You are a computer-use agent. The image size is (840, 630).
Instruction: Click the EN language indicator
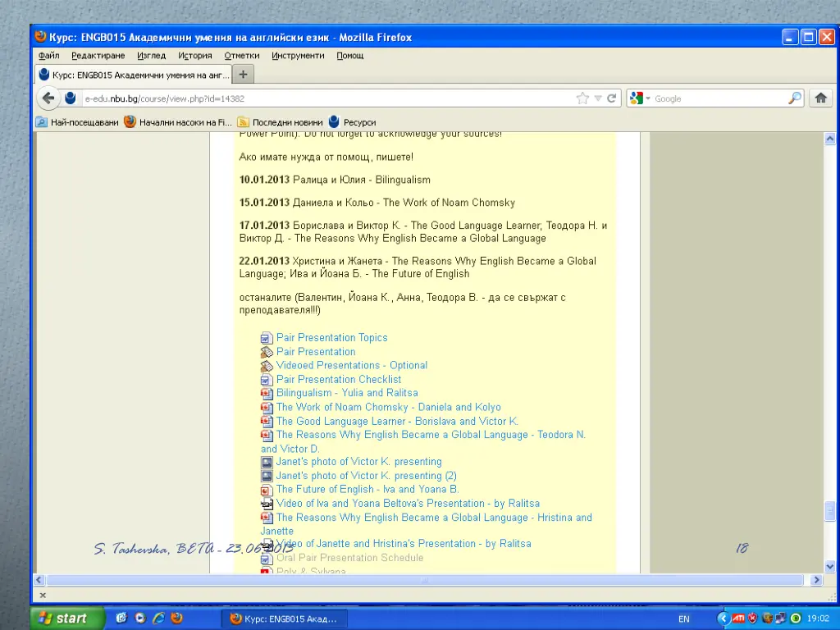coord(684,619)
